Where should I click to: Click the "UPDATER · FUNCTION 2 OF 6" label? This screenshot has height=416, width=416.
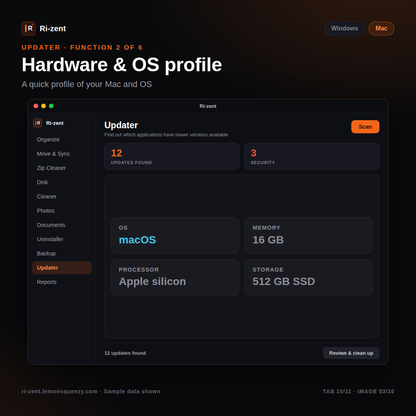click(x=82, y=47)
